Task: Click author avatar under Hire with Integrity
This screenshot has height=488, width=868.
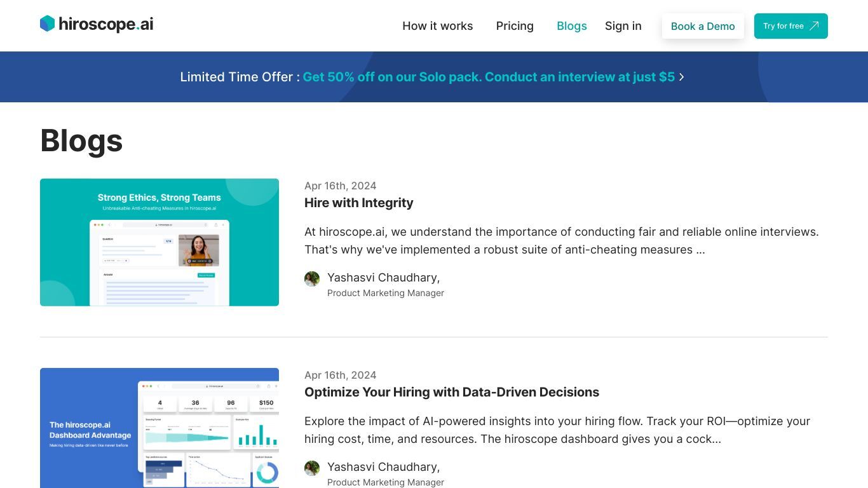Action: coord(312,279)
